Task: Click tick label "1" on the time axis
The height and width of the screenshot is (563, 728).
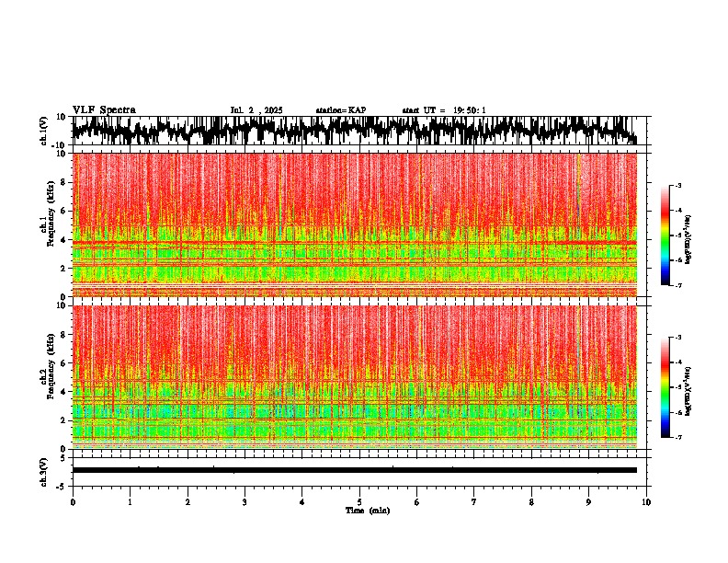Action: coord(130,502)
